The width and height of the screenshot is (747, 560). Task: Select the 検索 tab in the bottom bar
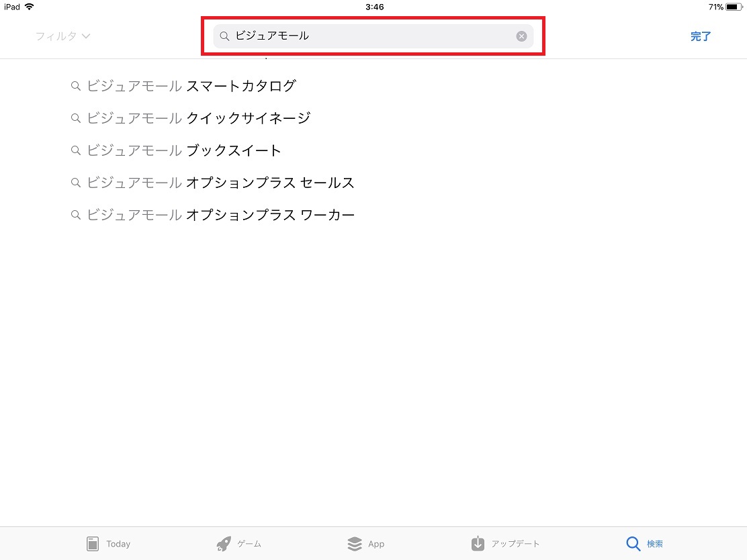coord(644,544)
